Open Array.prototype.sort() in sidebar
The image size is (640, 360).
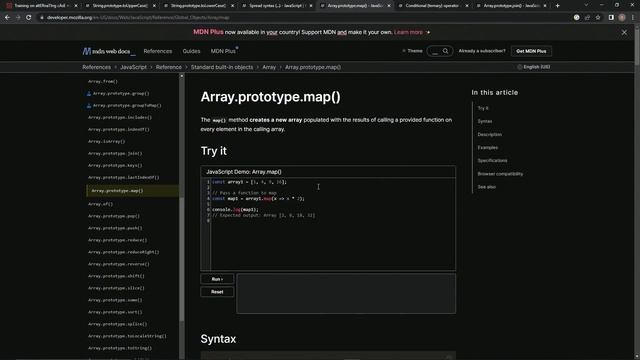(115, 312)
